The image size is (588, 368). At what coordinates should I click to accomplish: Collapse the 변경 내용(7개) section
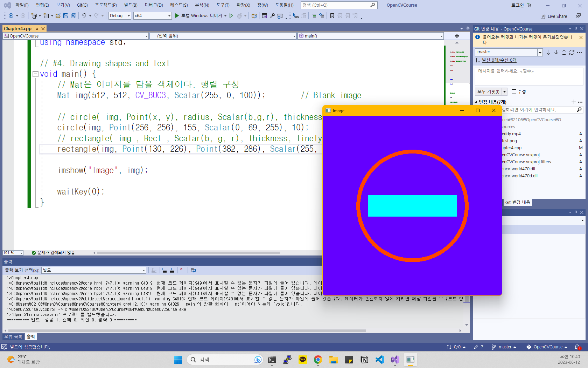(x=476, y=102)
